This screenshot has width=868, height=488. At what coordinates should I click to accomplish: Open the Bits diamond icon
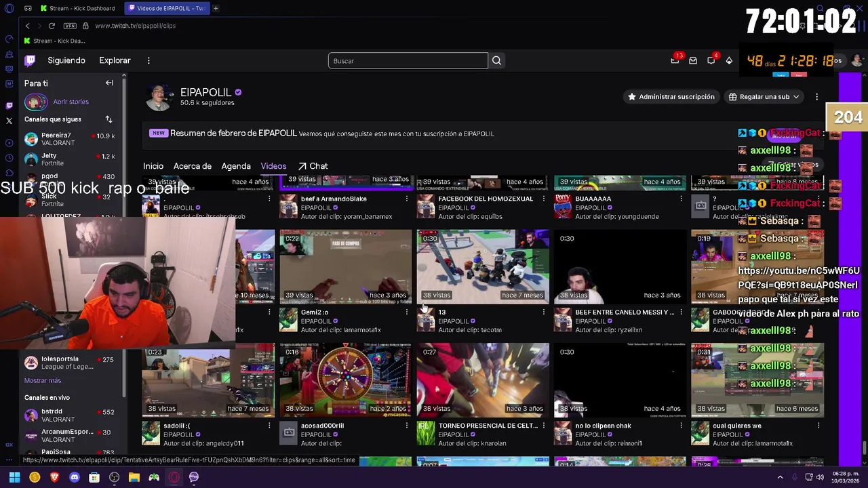click(x=729, y=60)
